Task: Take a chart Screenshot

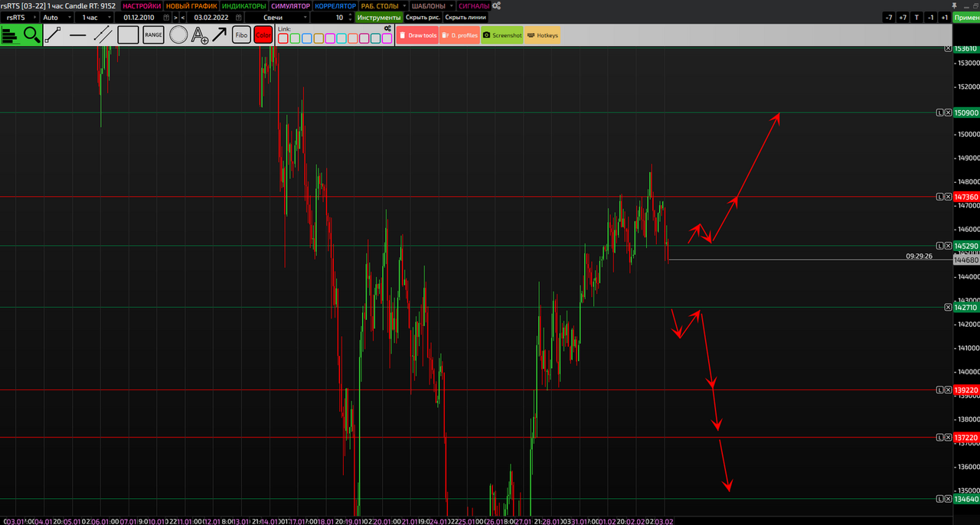Action: point(502,34)
